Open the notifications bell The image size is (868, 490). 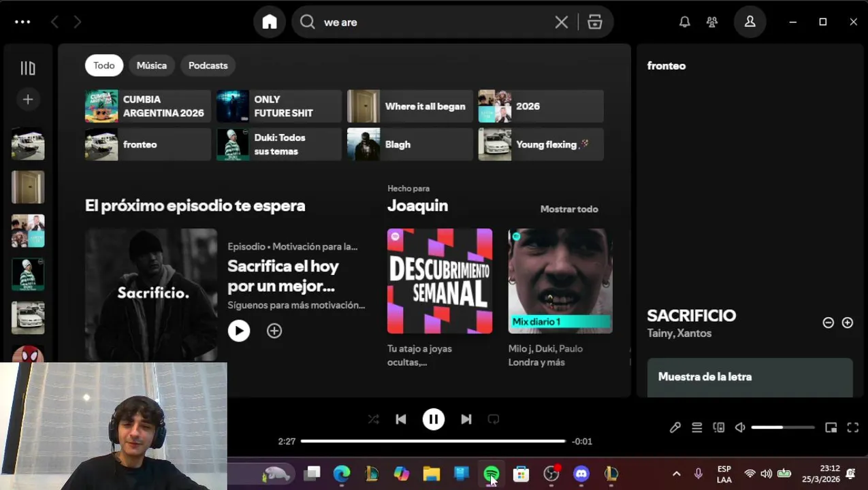685,22
